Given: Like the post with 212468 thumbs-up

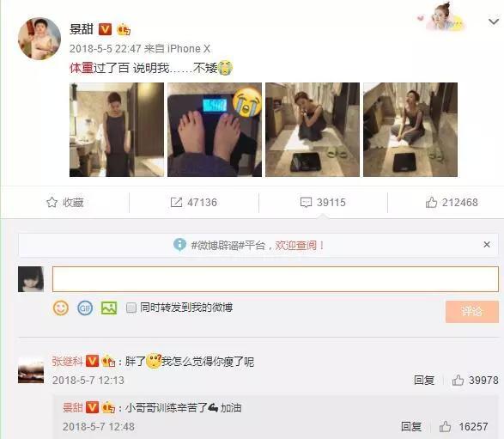Looking at the screenshot, I should (x=431, y=202).
